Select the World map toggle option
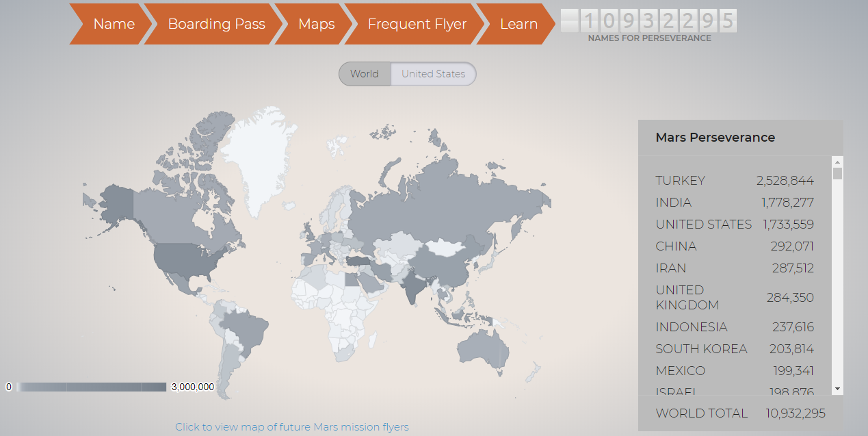Viewport: 868px width, 436px height. 365,74
